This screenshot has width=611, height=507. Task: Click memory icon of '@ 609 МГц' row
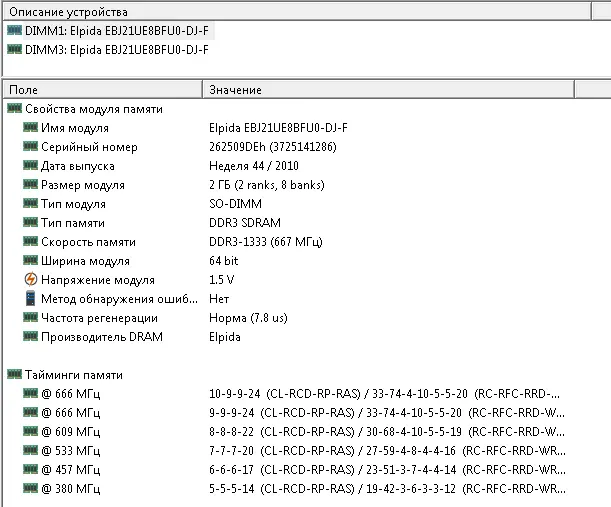pos(30,431)
